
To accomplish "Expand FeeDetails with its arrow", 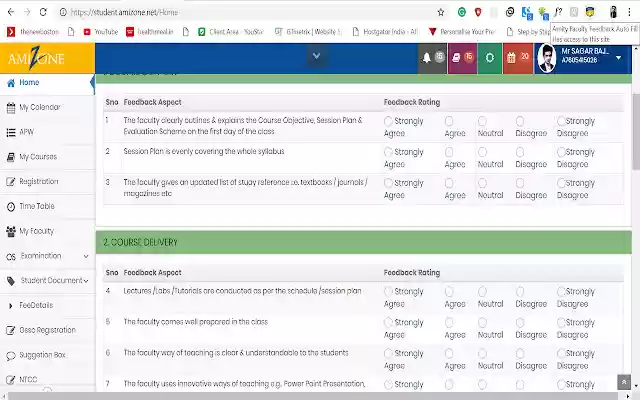I will click(10, 306).
